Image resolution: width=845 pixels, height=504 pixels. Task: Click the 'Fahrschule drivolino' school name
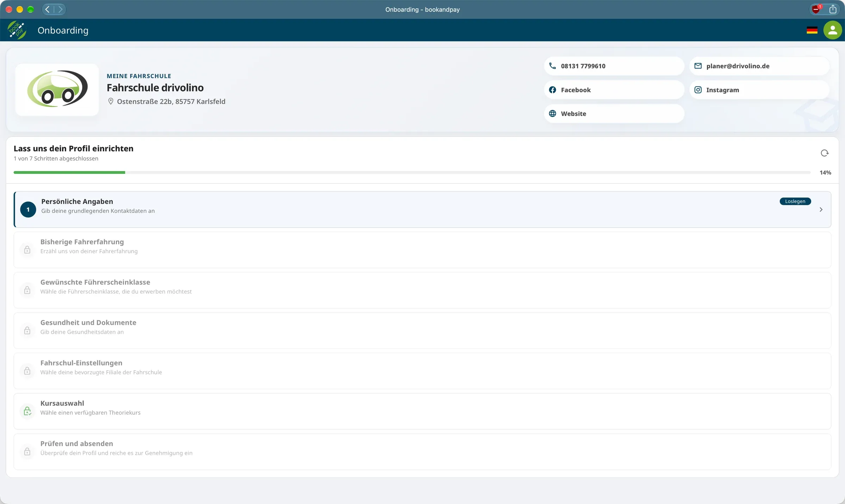(x=155, y=88)
